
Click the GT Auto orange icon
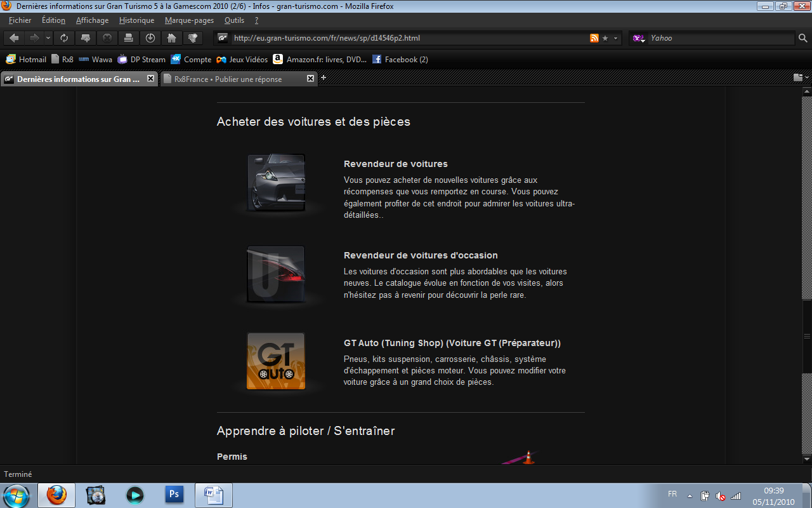[x=276, y=361]
